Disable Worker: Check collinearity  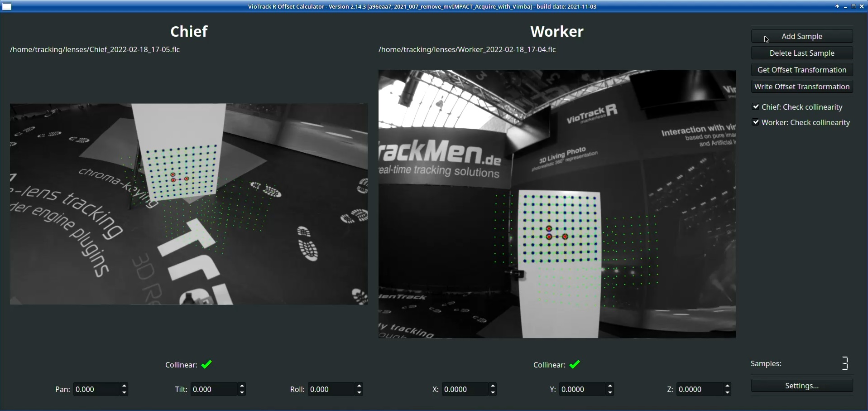756,122
